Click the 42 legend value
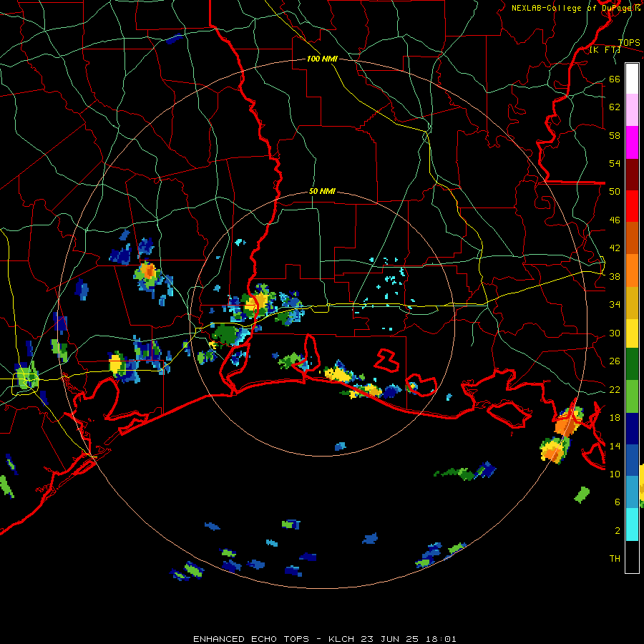This screenshot has height=644, width=644. 615,248
